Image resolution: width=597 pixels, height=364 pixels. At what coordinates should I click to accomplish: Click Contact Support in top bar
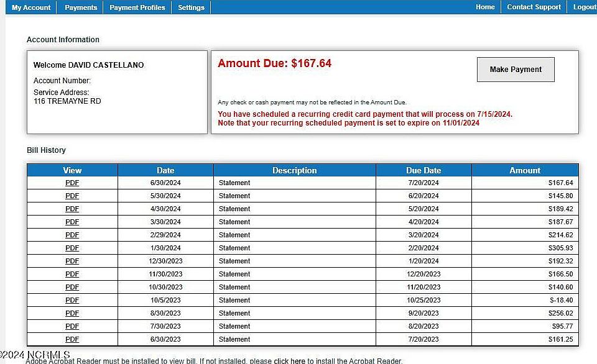coord(534,7)
